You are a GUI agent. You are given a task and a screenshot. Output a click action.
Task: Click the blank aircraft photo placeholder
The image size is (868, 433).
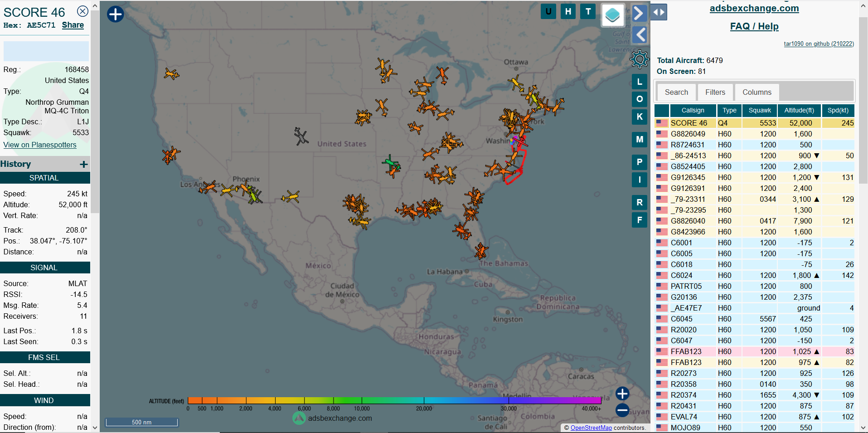tap(46, 51)
